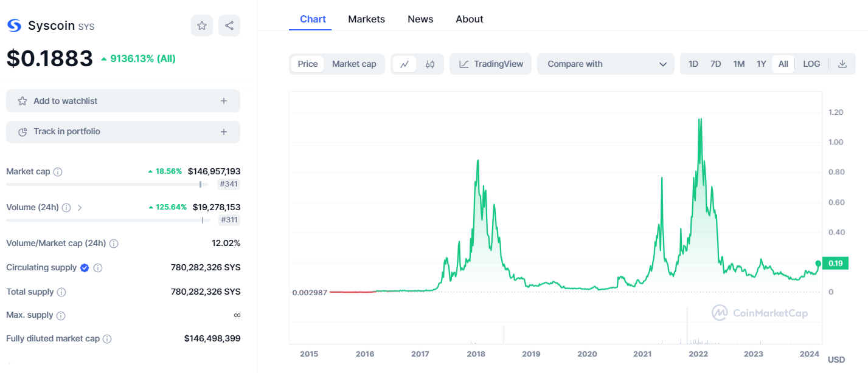This screenshot has height=373, width=868.
Task: Switch to line chart view icon
Action: click(404, 64)
